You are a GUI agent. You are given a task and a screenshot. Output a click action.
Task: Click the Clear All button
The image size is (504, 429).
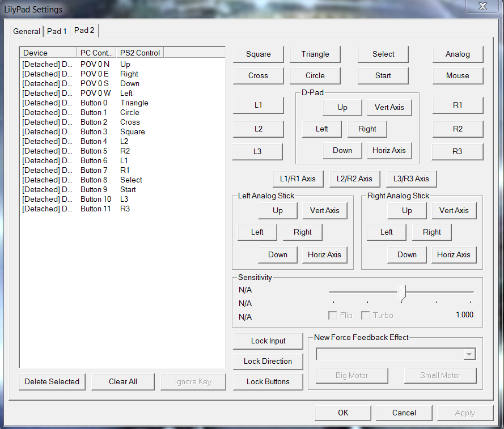pyautogui.click(x=123, y=381)
